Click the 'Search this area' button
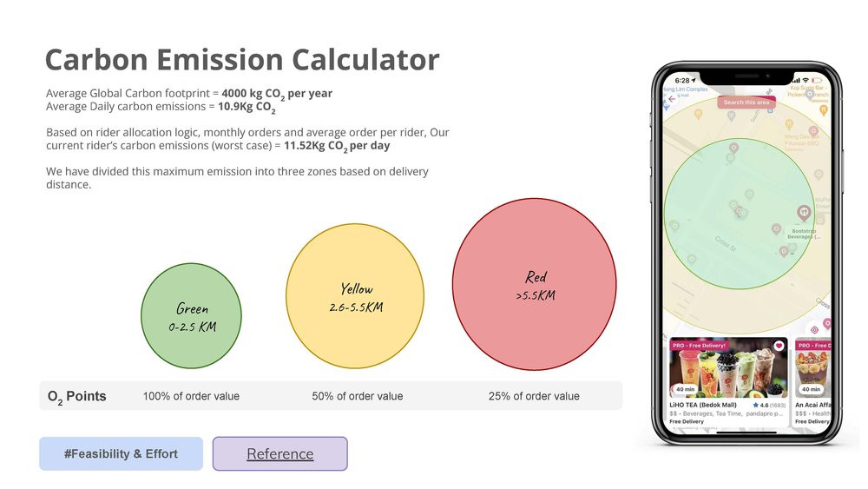Image resolution: width=868 pixels, height=489 pixels. click(746, 102)
